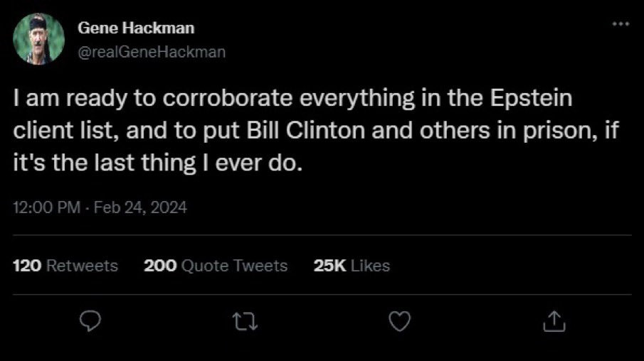Click the 12:00 PM timestamp

tap(46, 208)
